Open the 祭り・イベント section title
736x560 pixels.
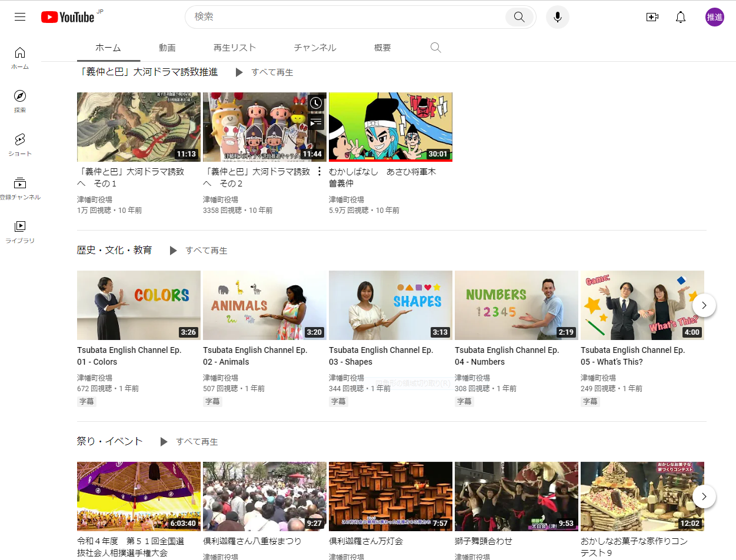[110, 441]
